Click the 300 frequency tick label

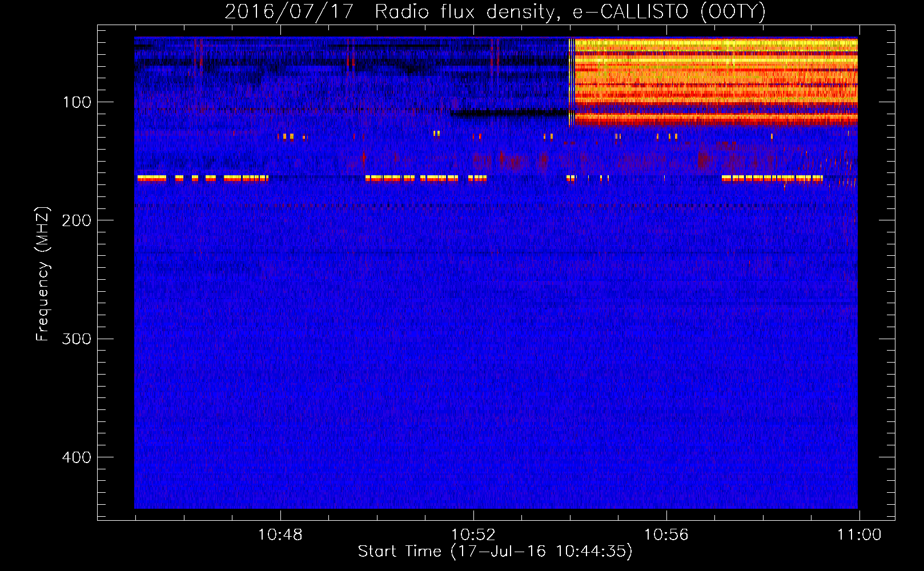tap(77, 339)
